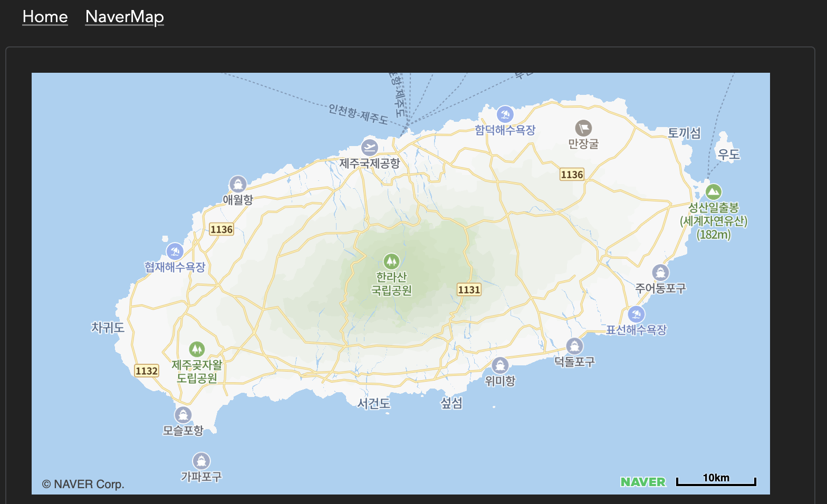The height and width of the screenshot is (504, 827).
Task: Select the 만장굴 text label
Action: click(583, 144)
